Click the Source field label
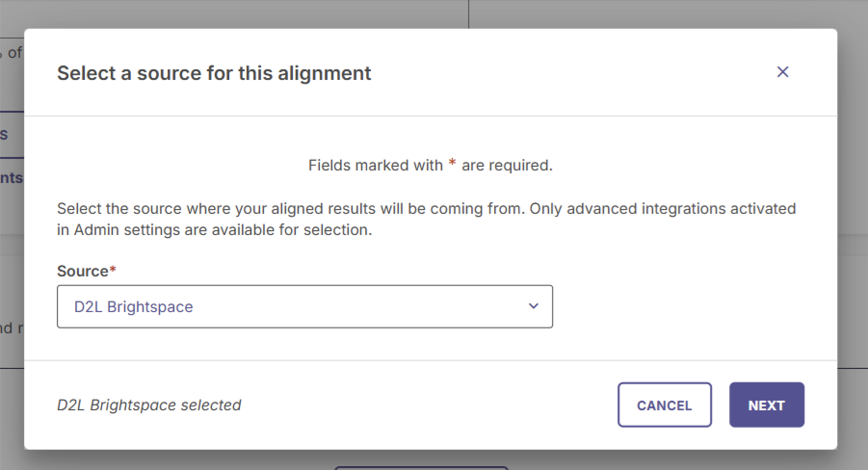This screenshot has width=868, height=470. point(82,271)
